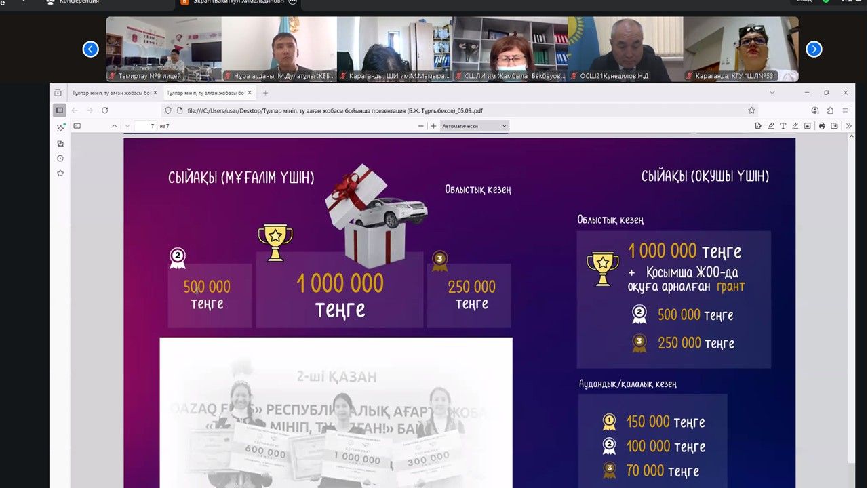The height and width of the screenshot is (488, 868).
Task: Reload the page in browser toolbar
Action: coord(105,110)
